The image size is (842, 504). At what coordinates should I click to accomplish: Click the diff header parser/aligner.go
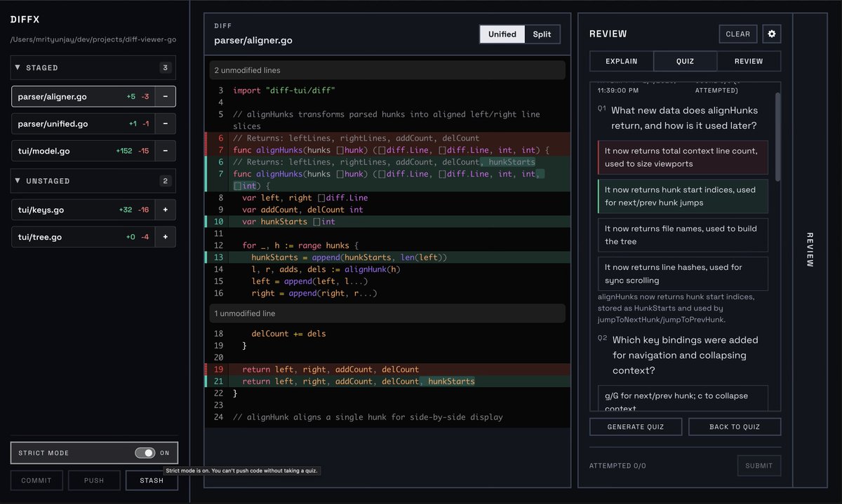253,41
